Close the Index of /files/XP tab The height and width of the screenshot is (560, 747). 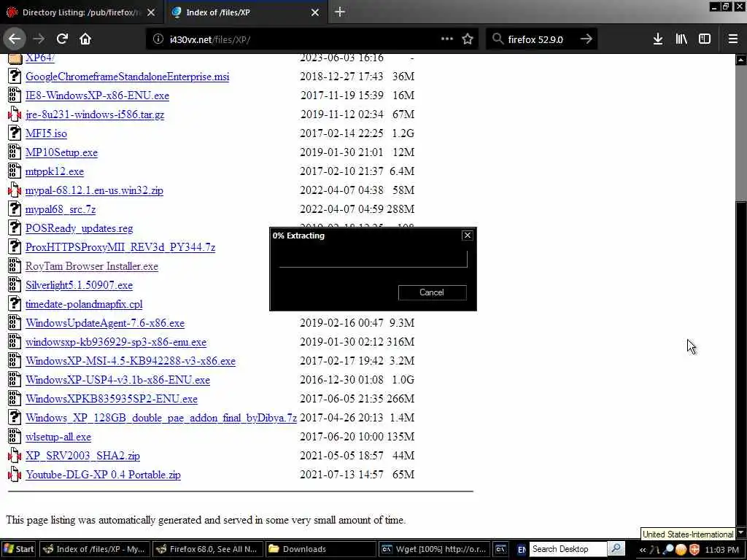pyautogui.click(x=315, y=12)
